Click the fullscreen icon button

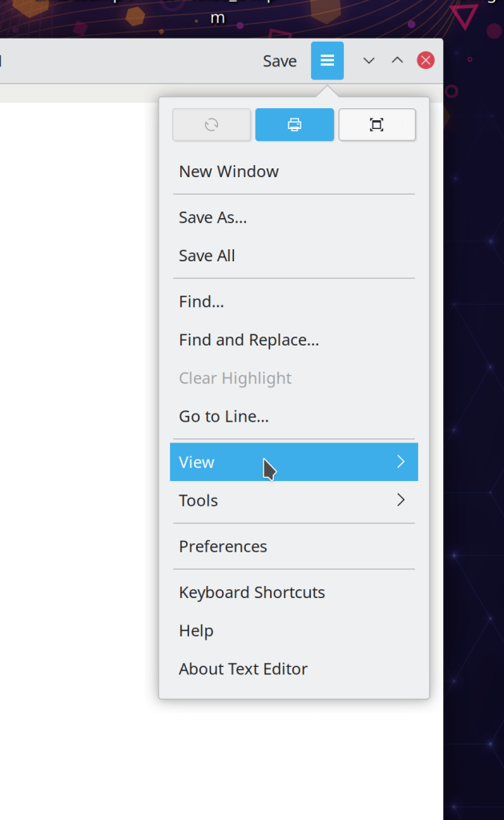click(x=377, y=125)
